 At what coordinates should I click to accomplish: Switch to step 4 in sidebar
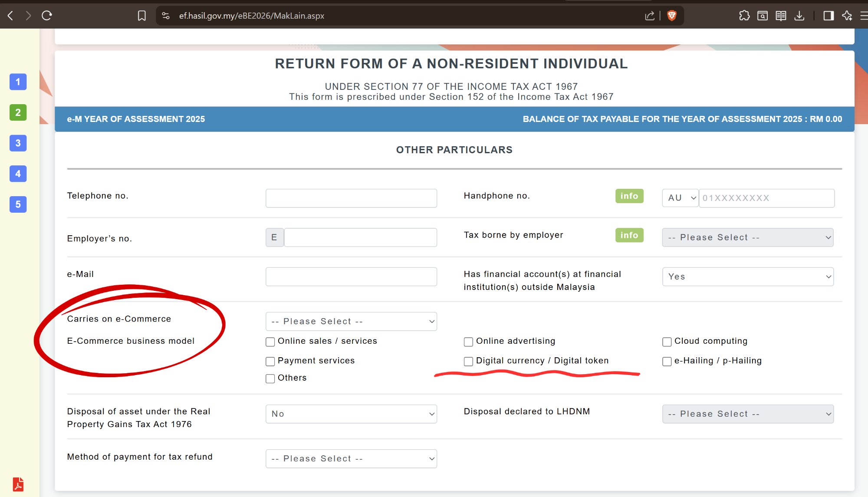click(x=18, y=174)
